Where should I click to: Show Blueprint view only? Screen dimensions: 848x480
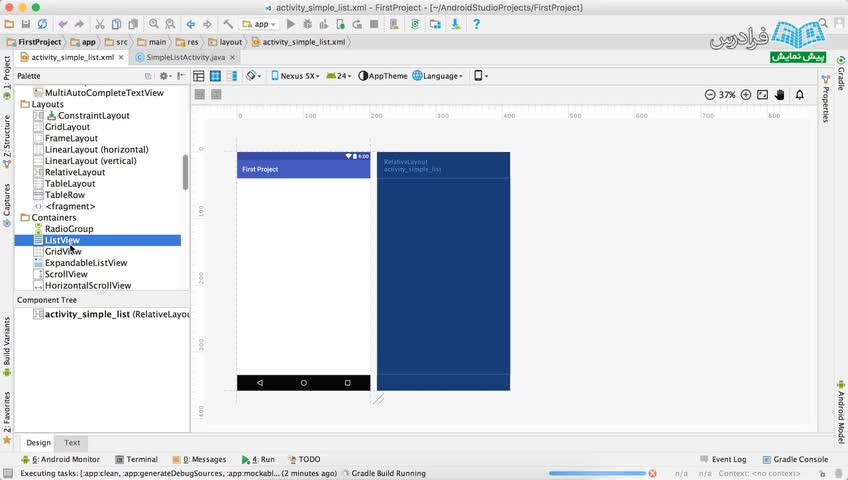pos(216,76)
